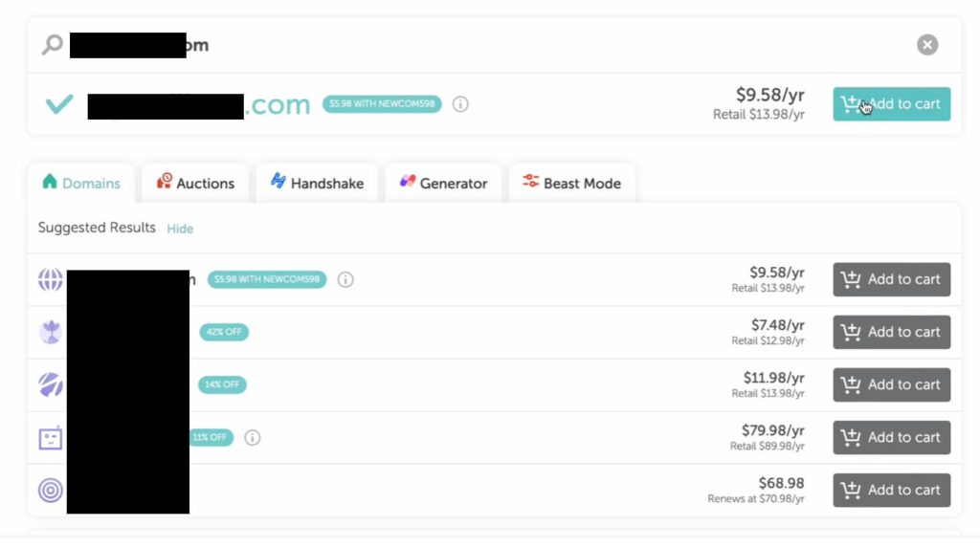
Task: Click globe icon of first suggested result
Action: click(x=51, y=280)
